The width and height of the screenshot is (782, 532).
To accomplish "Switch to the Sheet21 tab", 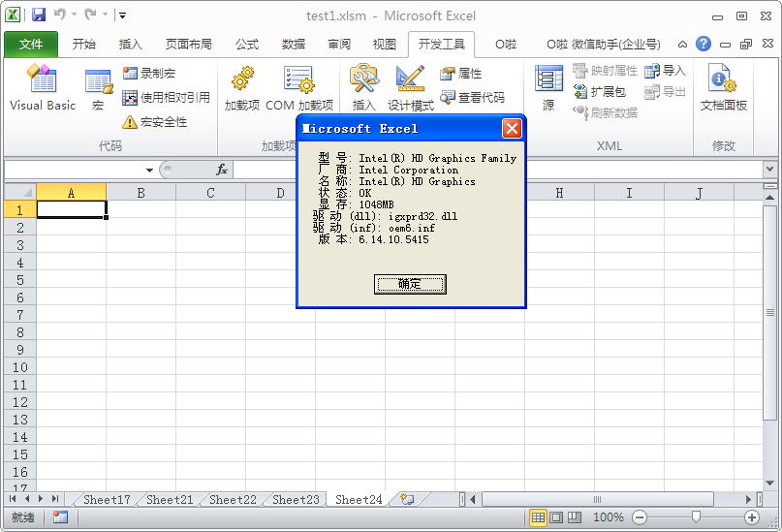I will [x=170, y=500].
